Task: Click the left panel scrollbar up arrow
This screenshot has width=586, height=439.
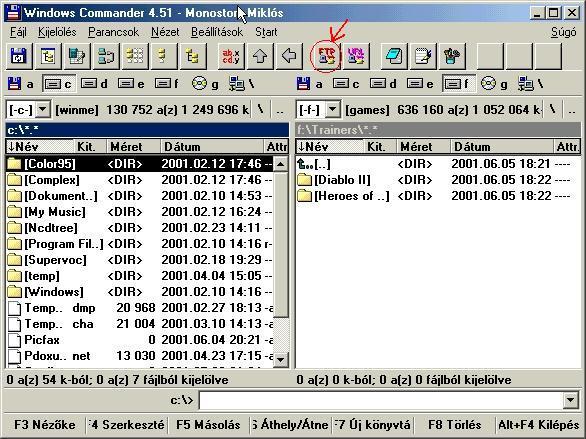Action: pos(280,164)
